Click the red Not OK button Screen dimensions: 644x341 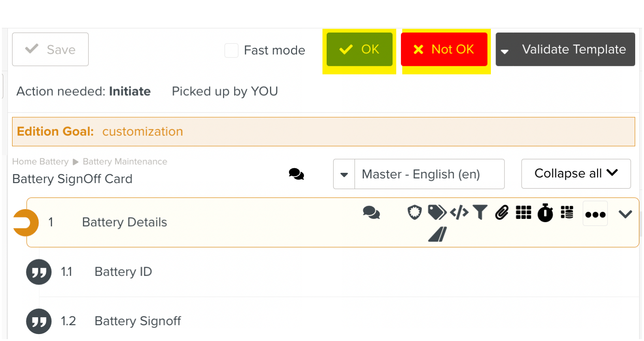click(444, 50)
